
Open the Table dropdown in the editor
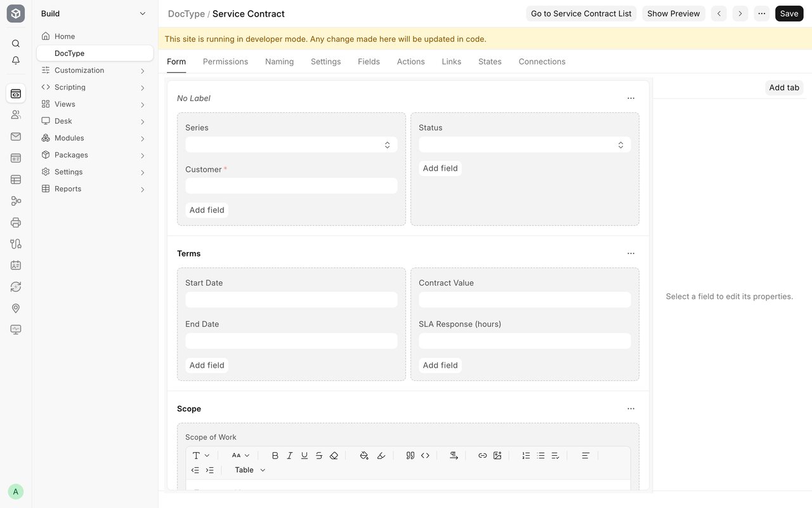coord(250,470)
